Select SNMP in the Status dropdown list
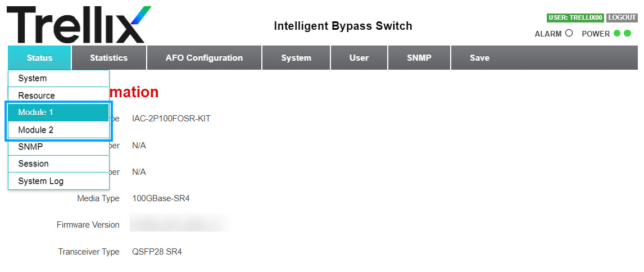The height and width of the screenshot is (272, 644). (58, 147)
